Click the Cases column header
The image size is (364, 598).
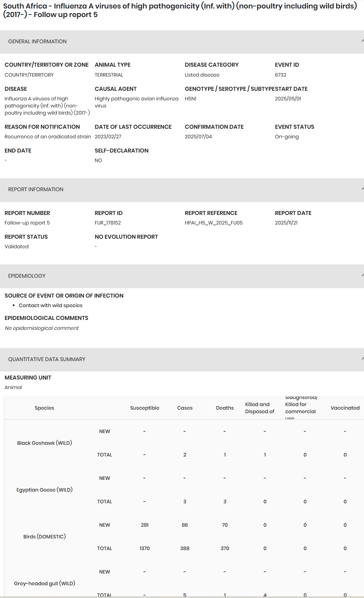click(x=185, y=408)
